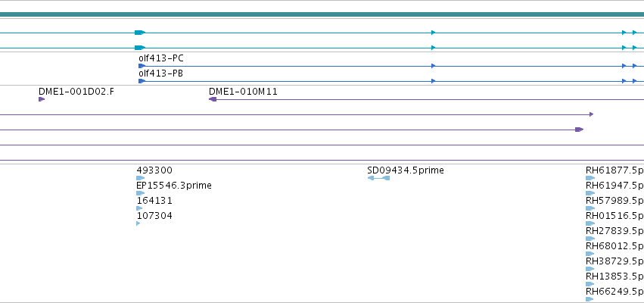Select the EST glyph under RH01516.5p label
Screen dimensions: 644x303
(x=590, y=223)
